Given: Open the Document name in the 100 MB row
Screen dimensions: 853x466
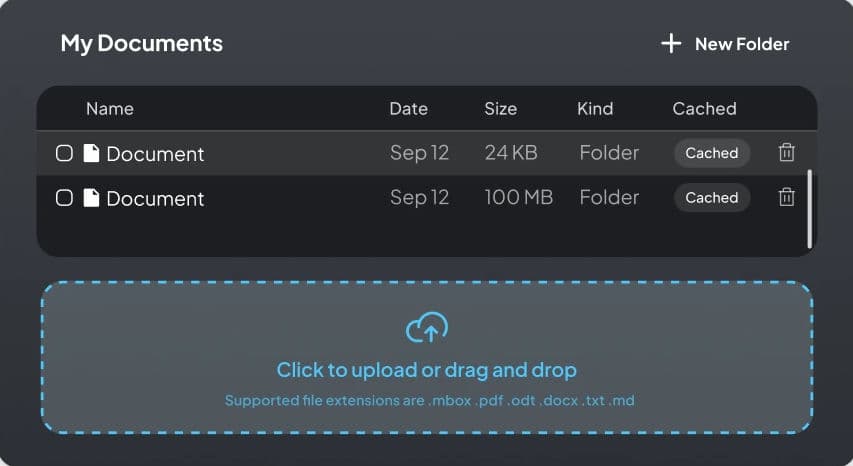Looking at the screenshot, I should click(x=155, y=199).
